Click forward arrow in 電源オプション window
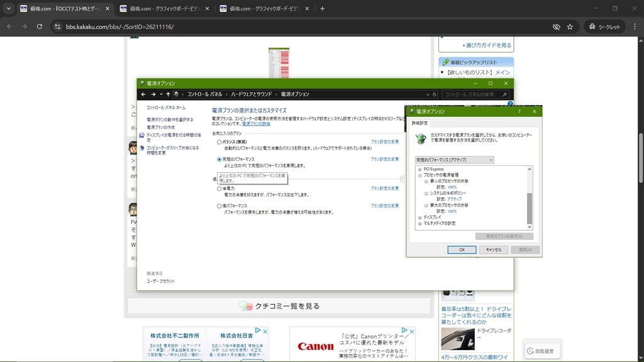The width and height of the screenshot is (644, 362). (153, 94)
